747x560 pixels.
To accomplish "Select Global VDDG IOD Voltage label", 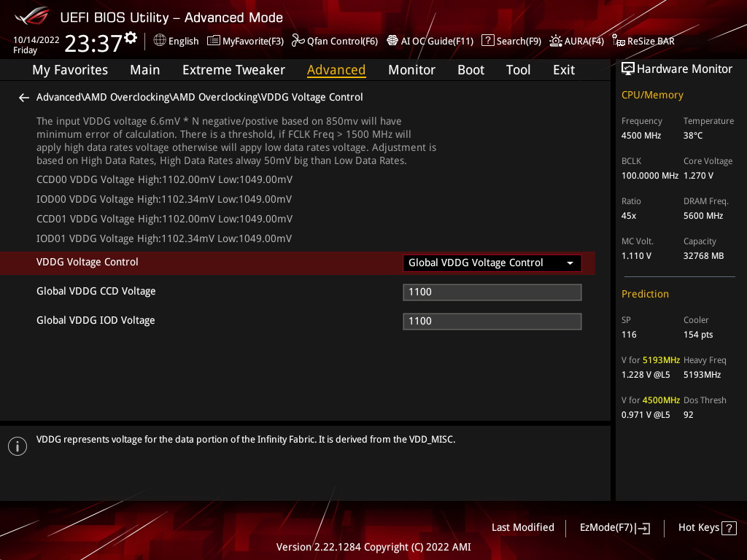I will pos(96,321).
